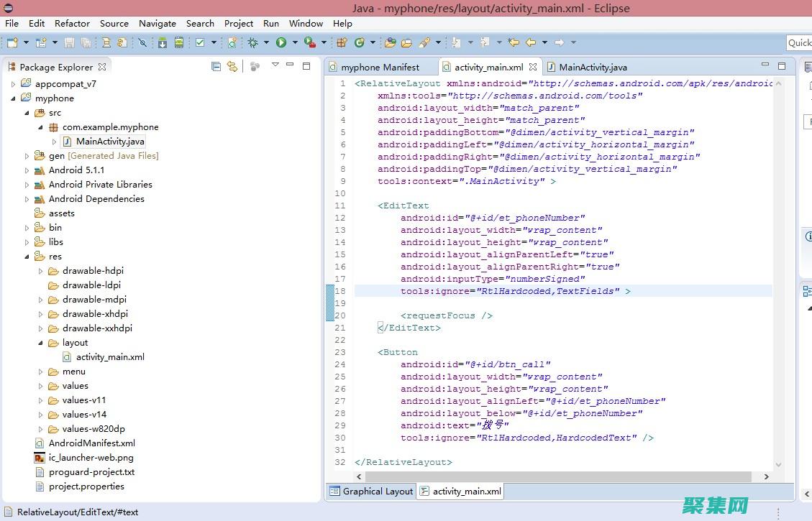The image size is (812, 521).
Task: Click the New project wizard icon
Action: tap(12, 43)
